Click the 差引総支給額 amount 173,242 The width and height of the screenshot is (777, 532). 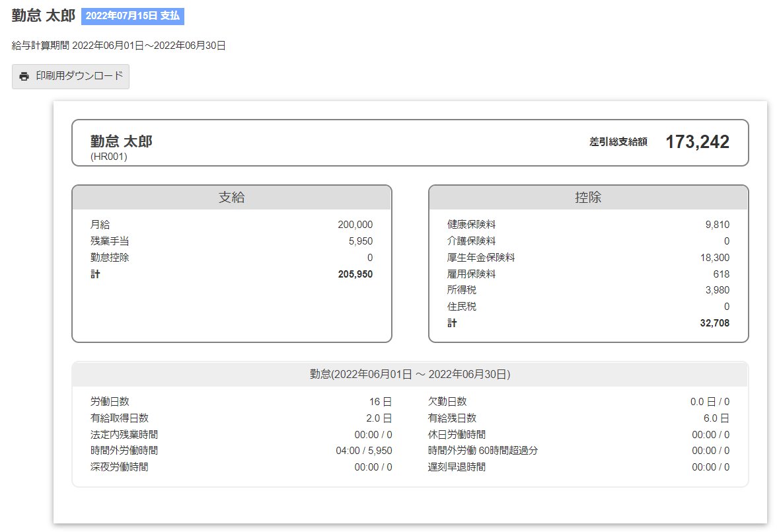(697, 142)
